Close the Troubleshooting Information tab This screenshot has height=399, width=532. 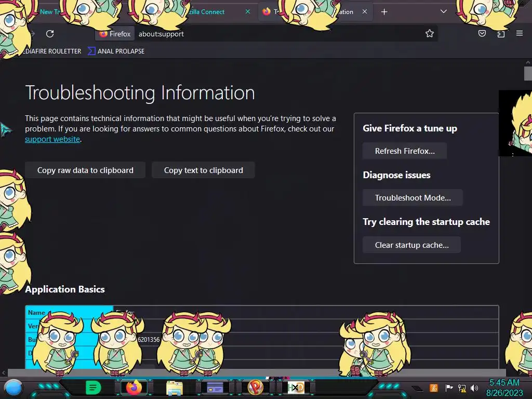(x=364, y=11)
